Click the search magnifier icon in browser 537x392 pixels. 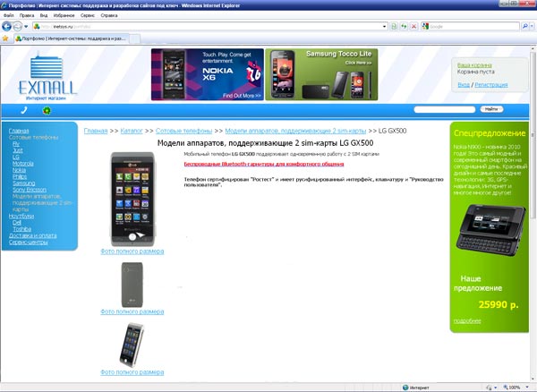pyautogui.click(x=524, y=26)
